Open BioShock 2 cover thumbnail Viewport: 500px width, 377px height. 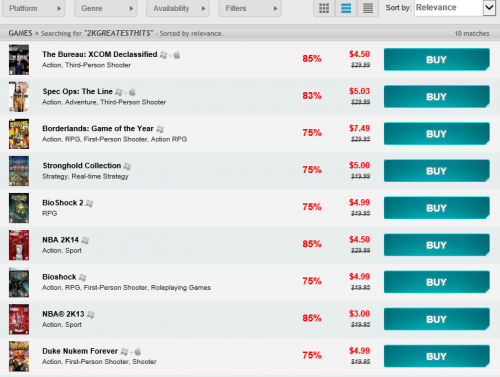point(19,208)
